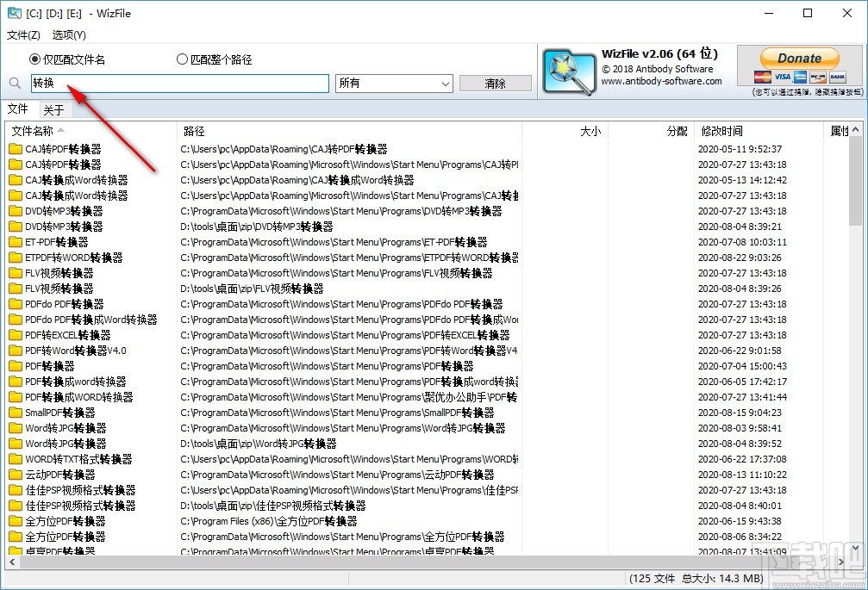Viewport: 868px width, 590px height.
Task: Click folder icon of PDF转换器 dated 2020-07-04
Action: click(16, 366)
